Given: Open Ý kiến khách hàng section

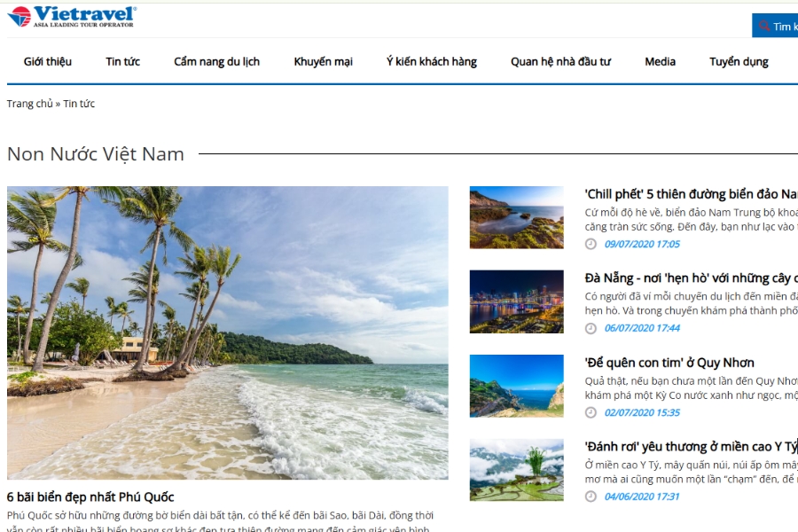Looking at the screenshot, I should point(432,61).
